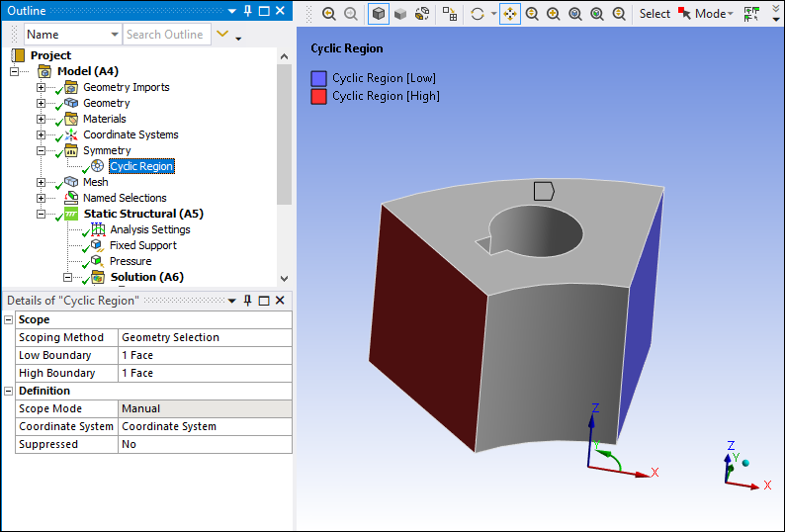Select the Fixed Support item
Screen dimensions: 785x532
pos(142,245)
